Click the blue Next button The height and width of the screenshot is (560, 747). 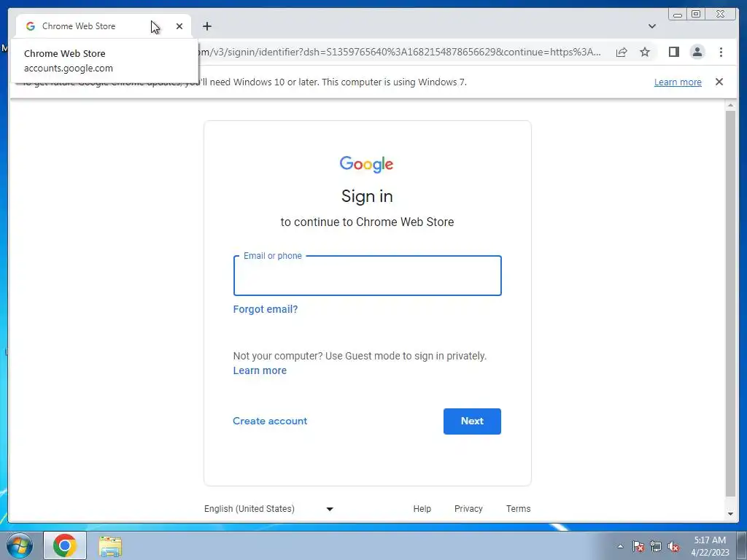click(x=472, y=421)
